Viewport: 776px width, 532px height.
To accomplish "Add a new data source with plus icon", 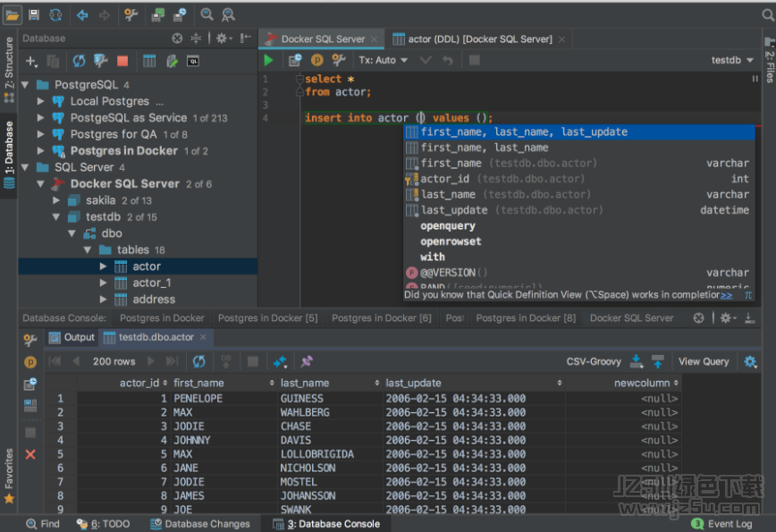I will tap(31, 61).
